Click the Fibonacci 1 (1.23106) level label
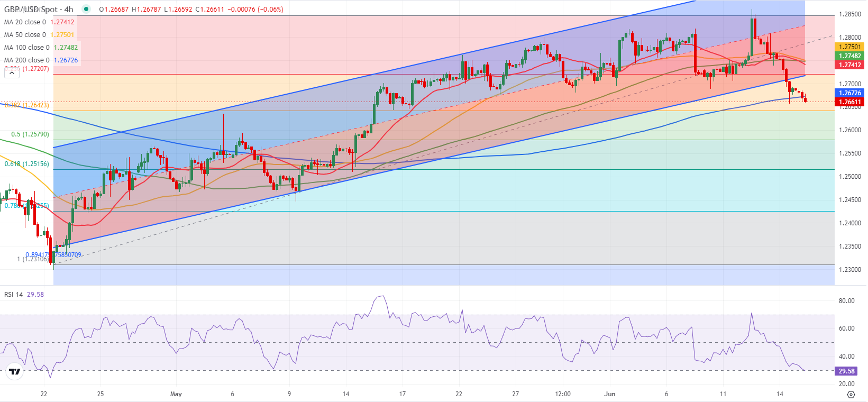This screenshot has height=402, width=868. coord(32,259)
